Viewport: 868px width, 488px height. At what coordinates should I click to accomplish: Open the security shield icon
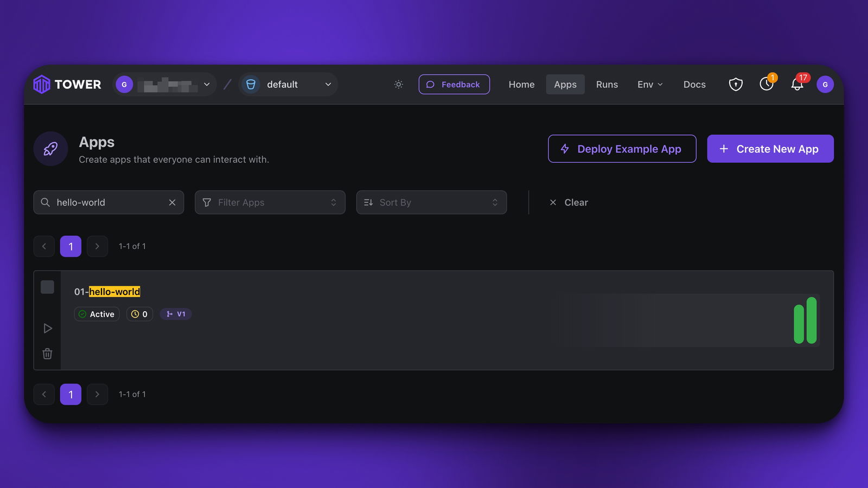point(735,85)
